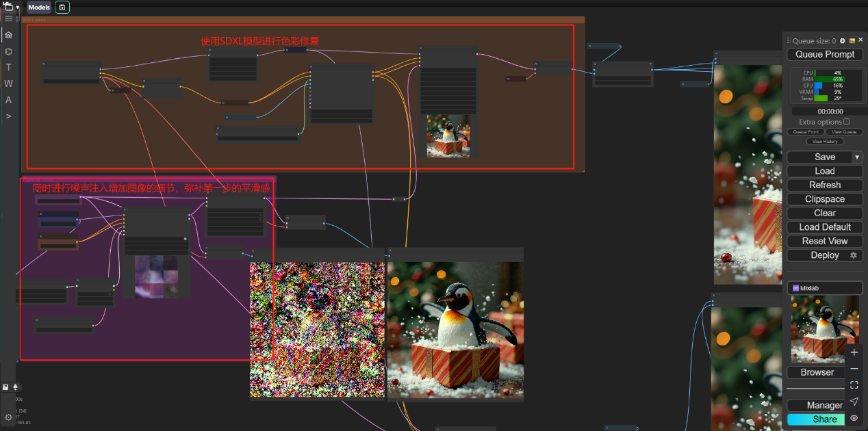
Task: Open the Models tab
Action: (39, 8)
